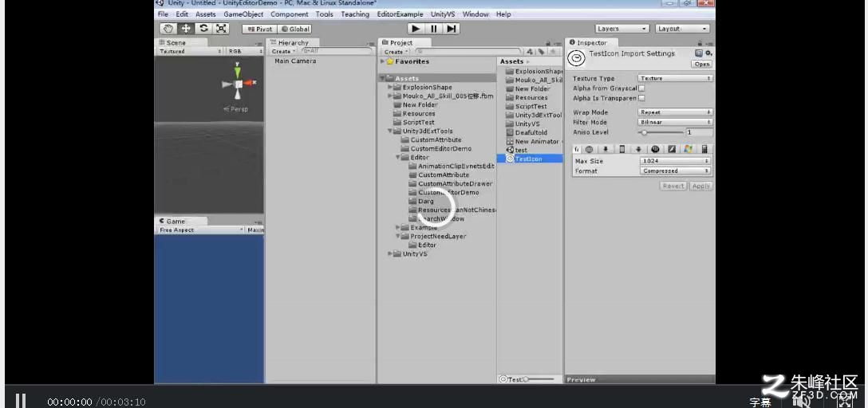Switch to the Hierarchy tab
868x408 pixels.
point(294,42)
